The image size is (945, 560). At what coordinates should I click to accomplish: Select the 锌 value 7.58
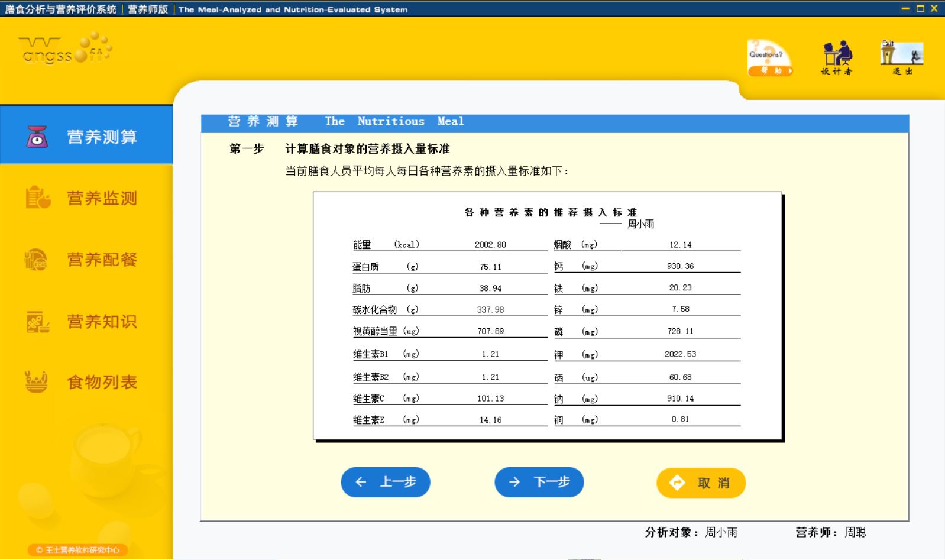680,309
